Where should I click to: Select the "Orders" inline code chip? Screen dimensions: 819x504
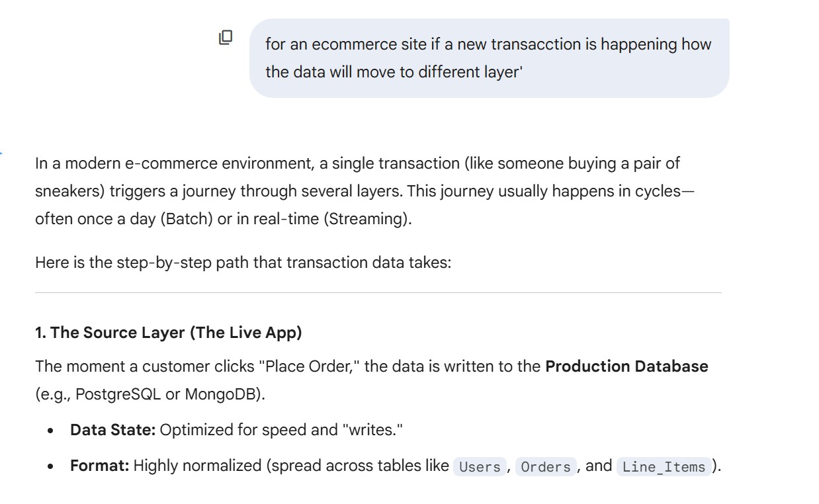(x=545, y=466)
